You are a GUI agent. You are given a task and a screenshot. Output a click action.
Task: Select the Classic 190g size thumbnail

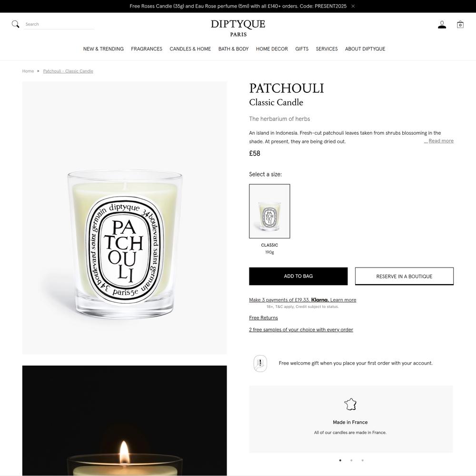tap(269, 211)
